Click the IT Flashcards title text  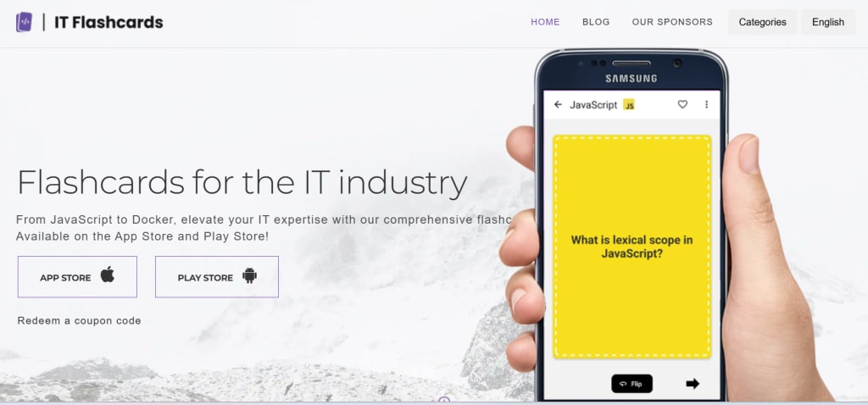click(108, 22)
